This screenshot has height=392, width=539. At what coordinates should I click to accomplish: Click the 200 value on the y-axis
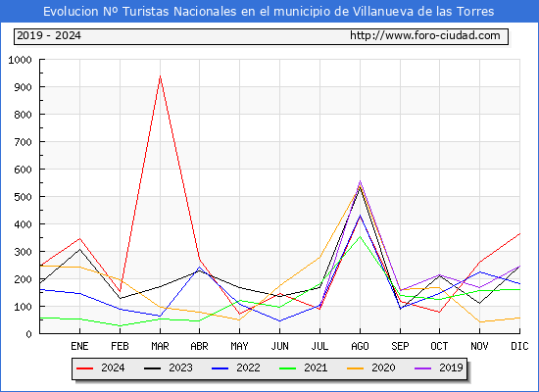coord(24,279)
